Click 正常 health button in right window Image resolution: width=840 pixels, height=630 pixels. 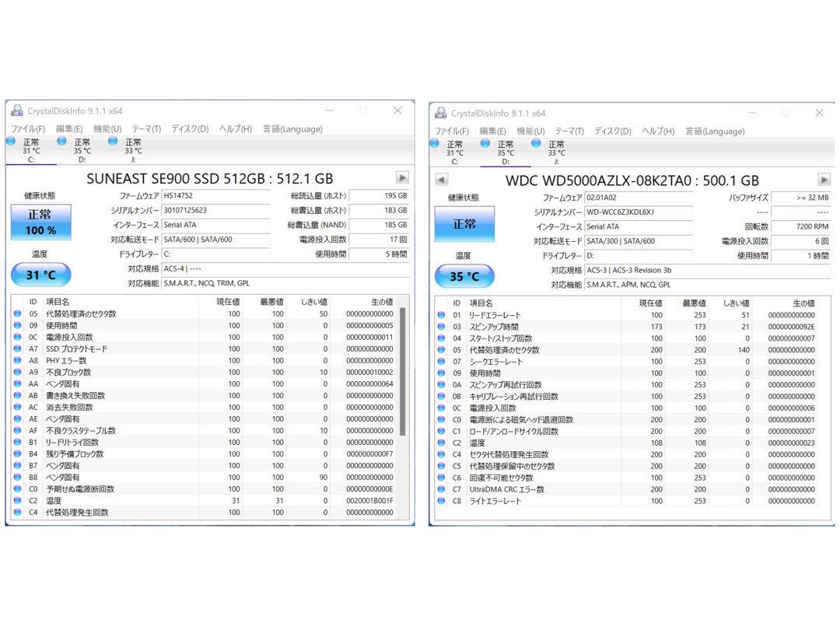click(x=464, y=224)
